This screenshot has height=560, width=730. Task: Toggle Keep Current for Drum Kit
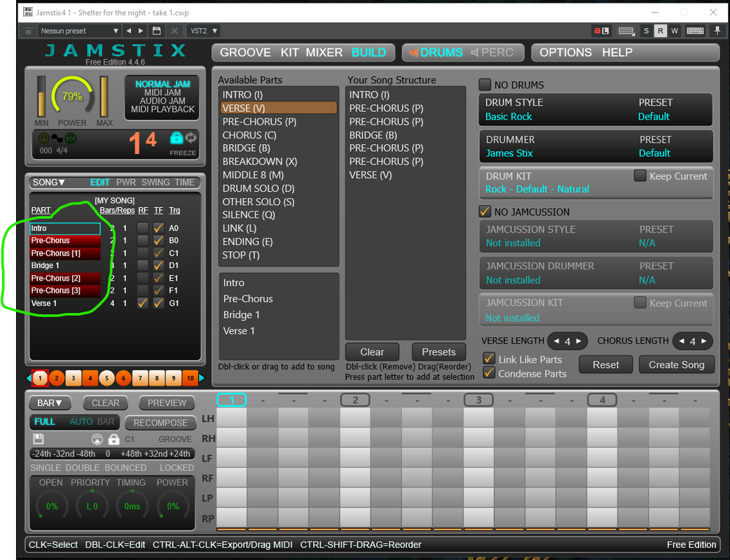click(640, 175)
